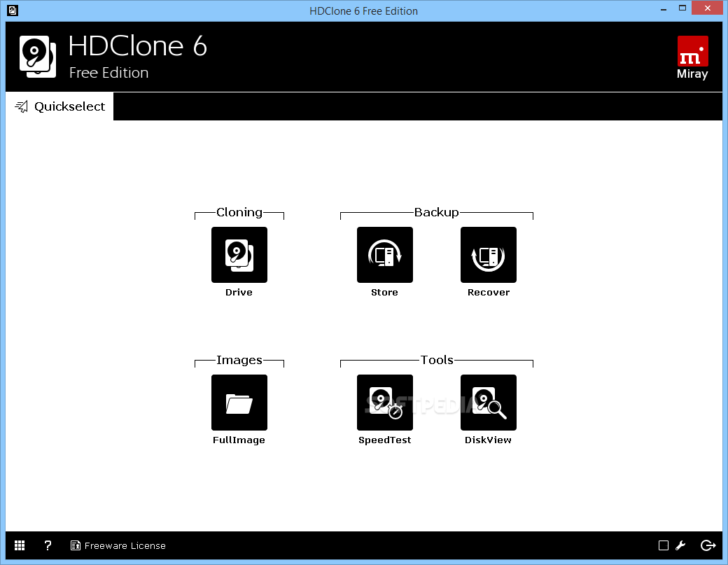Toggle the fullscreen square icon
The height and width of the screenshot is (565, 728).
664,545
